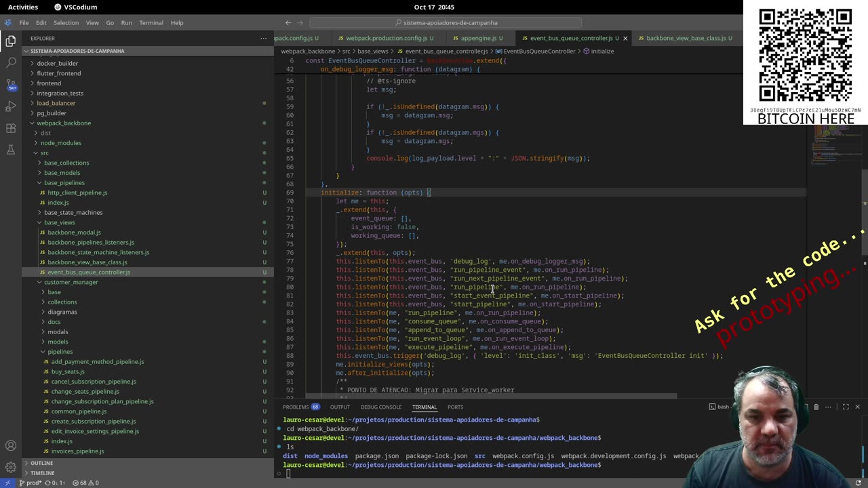Click errors and warnings count in status bar
This screenshot has width=868, height=488.
click(x=85, y=483)
